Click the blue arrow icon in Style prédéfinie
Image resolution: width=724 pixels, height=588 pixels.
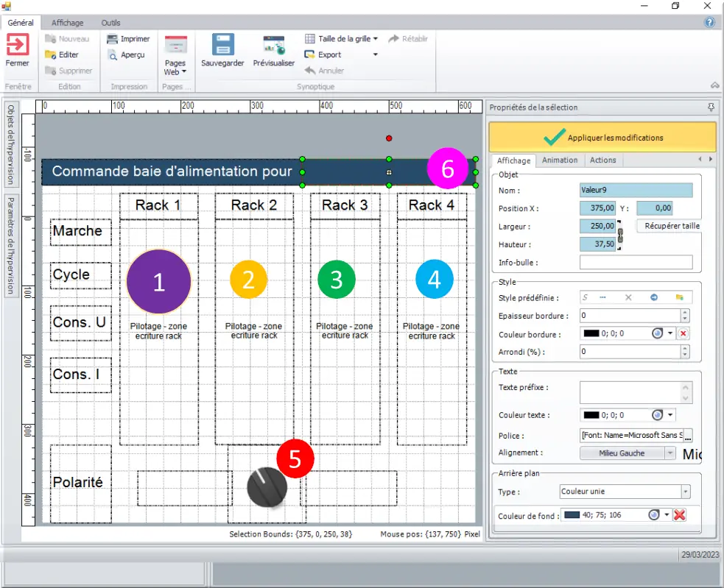coord(654,297)
